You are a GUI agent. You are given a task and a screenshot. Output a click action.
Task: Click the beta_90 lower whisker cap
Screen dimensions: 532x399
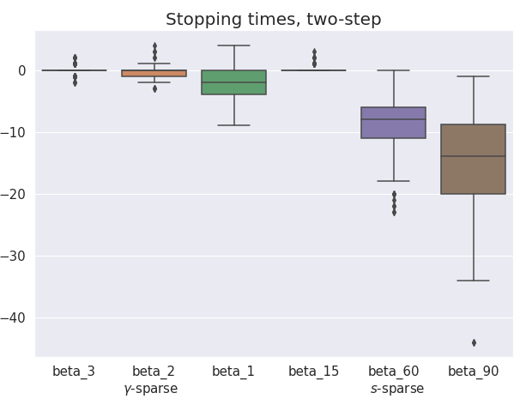coord(473,281)
